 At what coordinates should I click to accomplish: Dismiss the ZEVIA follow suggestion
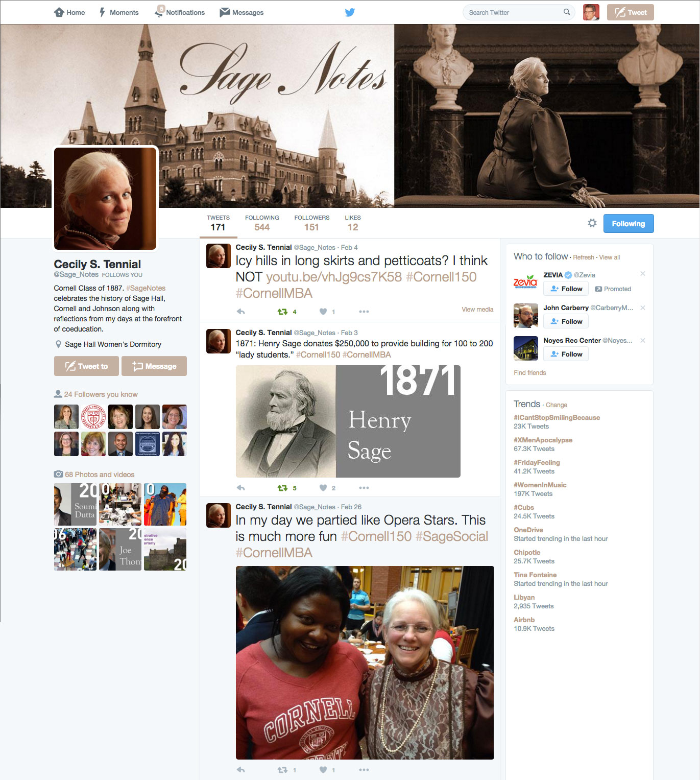pos(643,274)
